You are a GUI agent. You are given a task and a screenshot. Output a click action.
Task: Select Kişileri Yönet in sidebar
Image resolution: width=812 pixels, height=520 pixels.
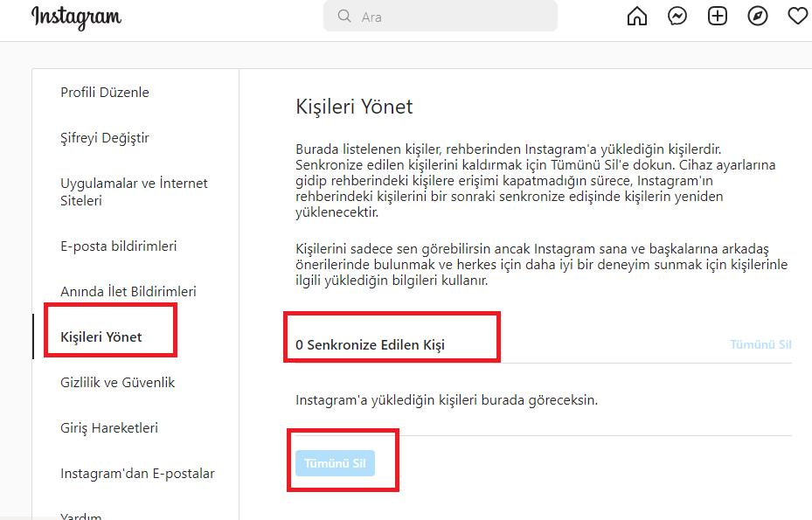101,336
